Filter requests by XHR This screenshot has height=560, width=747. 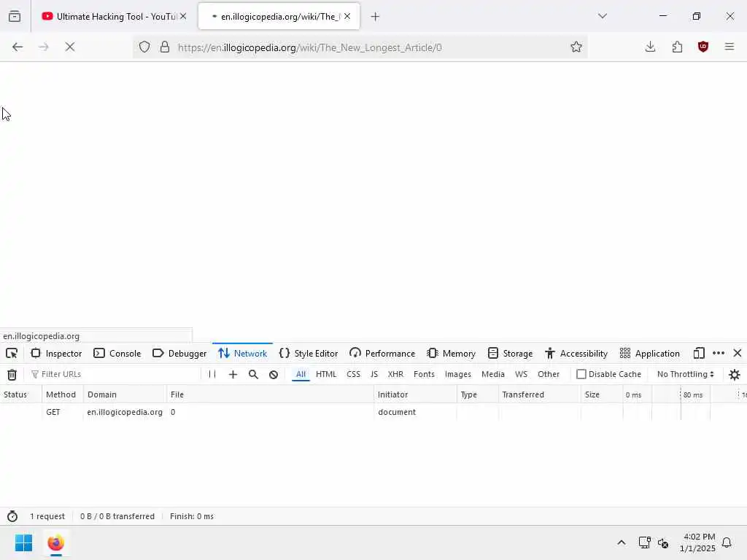click(x=395, y=374)
